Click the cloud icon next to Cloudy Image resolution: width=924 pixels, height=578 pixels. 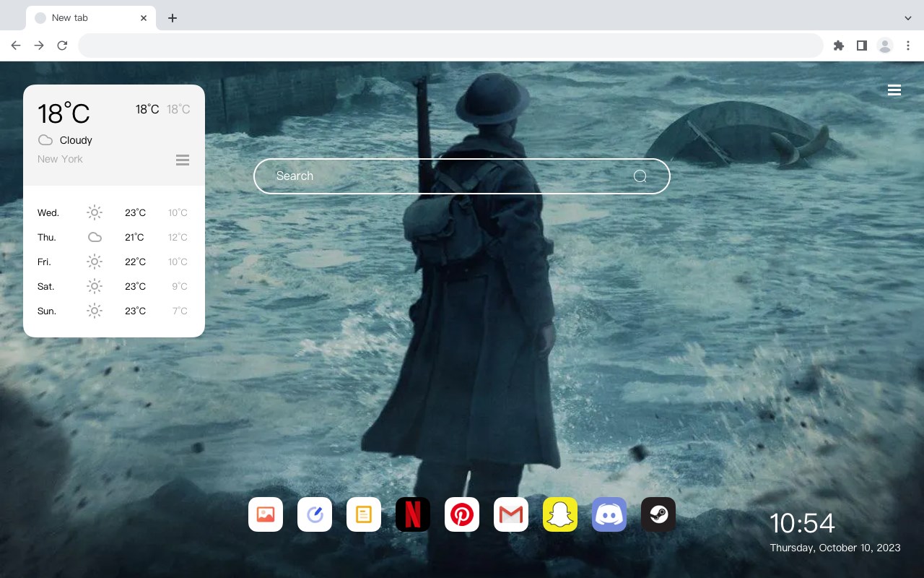[45, 140]
